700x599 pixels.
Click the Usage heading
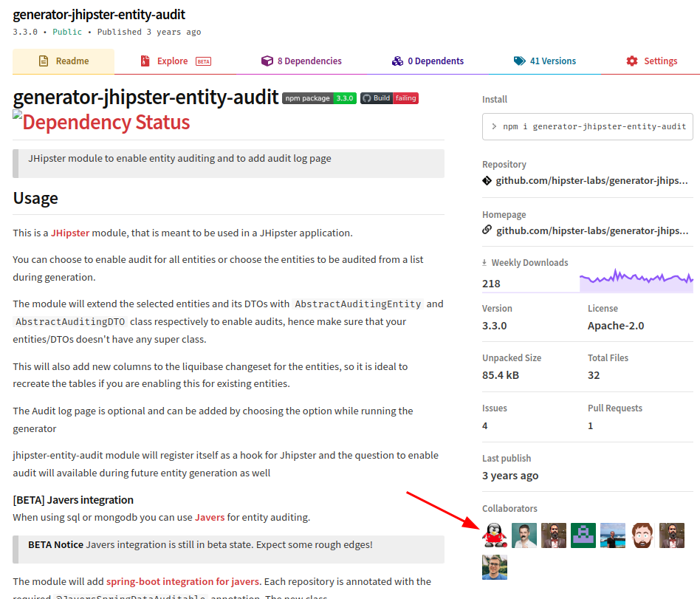click(35, 199)
